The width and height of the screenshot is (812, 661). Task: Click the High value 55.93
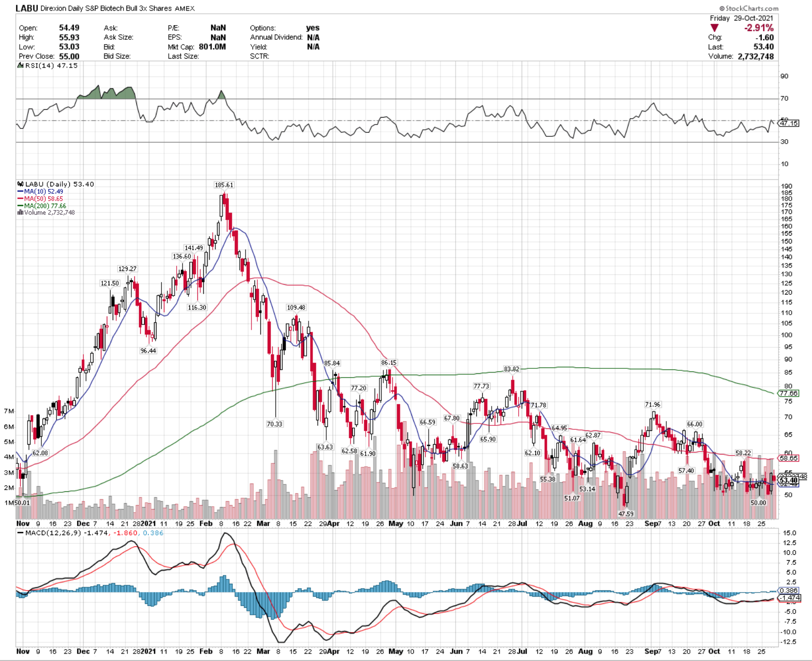coord(69,37)
